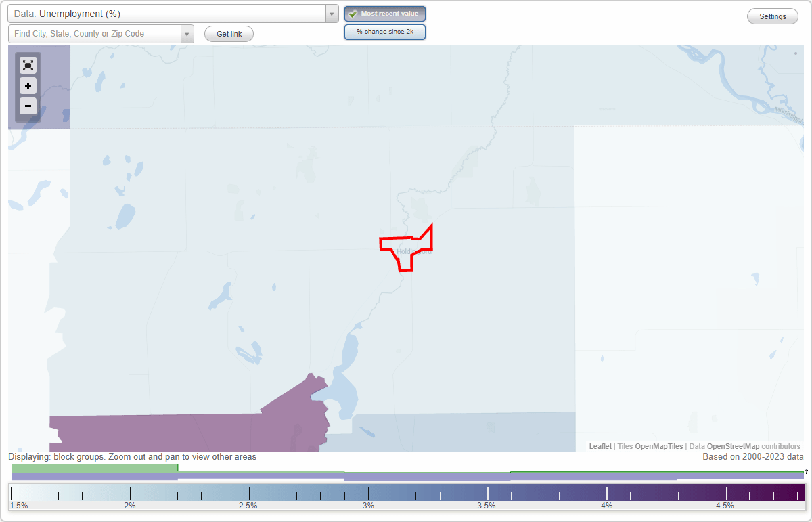The image size is (812, 522).
Task: Zoom out using the minus icon
Action: tap(28, 106)
